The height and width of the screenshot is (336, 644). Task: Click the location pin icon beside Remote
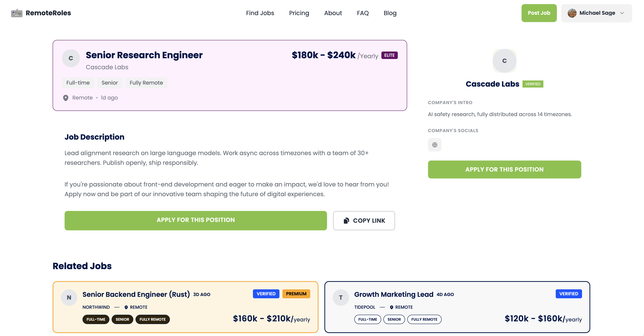[x=66, y=98]
